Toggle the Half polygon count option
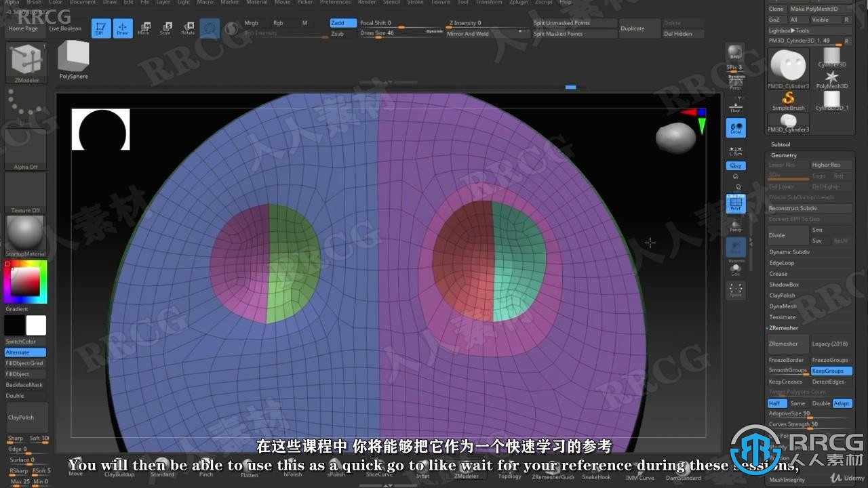Viewport: 868px width, 488px height. [x=777, y=403]
